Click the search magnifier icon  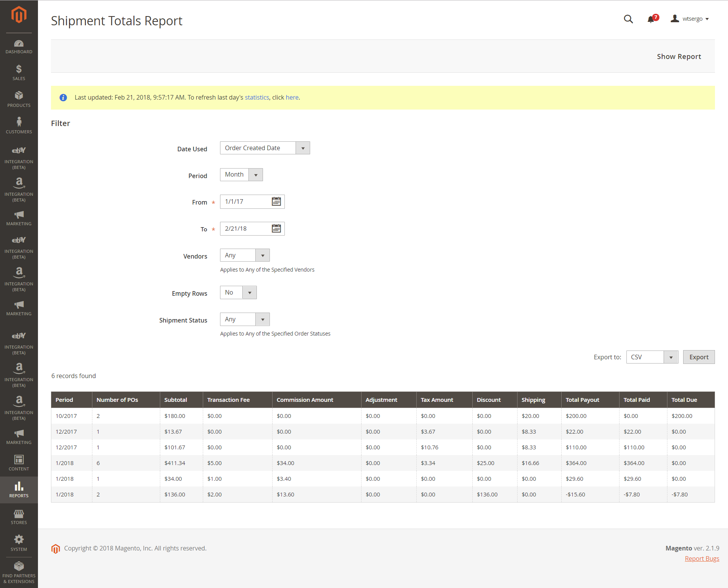628,19
